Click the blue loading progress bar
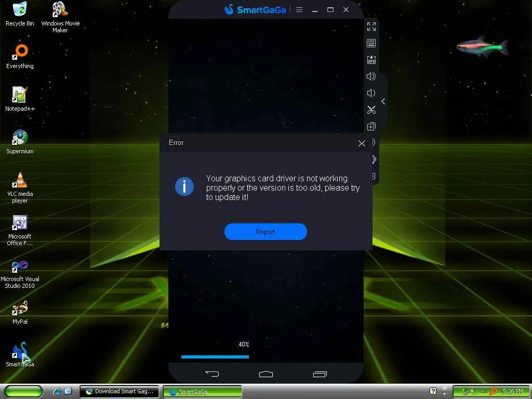532x399 pixels. pyautogui.click(x=215, y=356)
